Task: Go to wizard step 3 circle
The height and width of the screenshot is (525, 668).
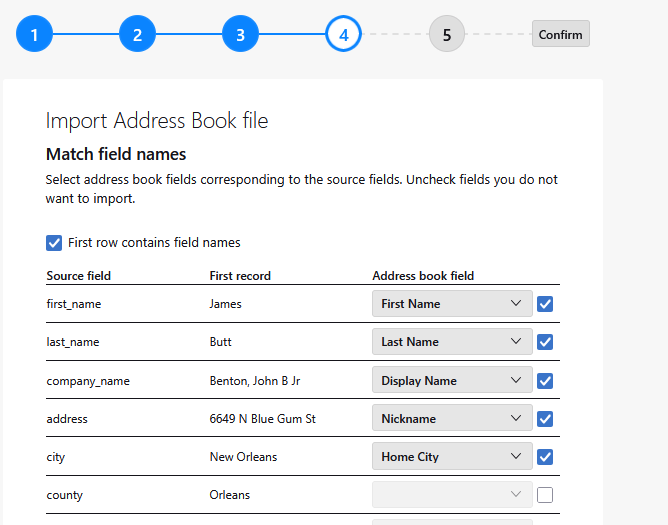Action: tap(240, 34)
